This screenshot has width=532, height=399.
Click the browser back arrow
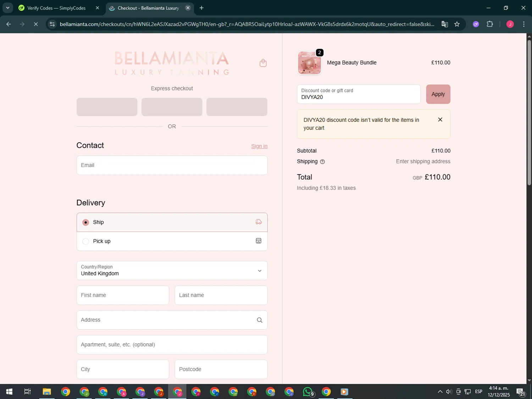[x=9, y=24]
